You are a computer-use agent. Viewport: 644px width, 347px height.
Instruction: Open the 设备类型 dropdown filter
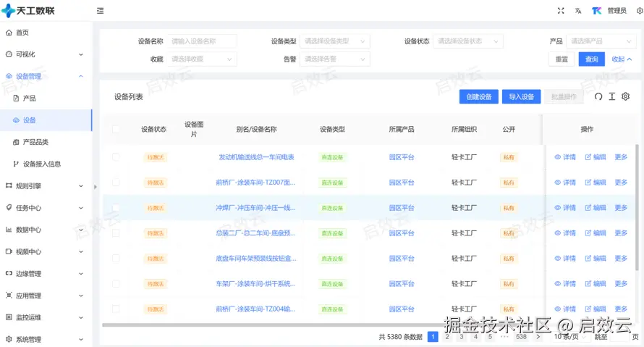click(335, 41)
